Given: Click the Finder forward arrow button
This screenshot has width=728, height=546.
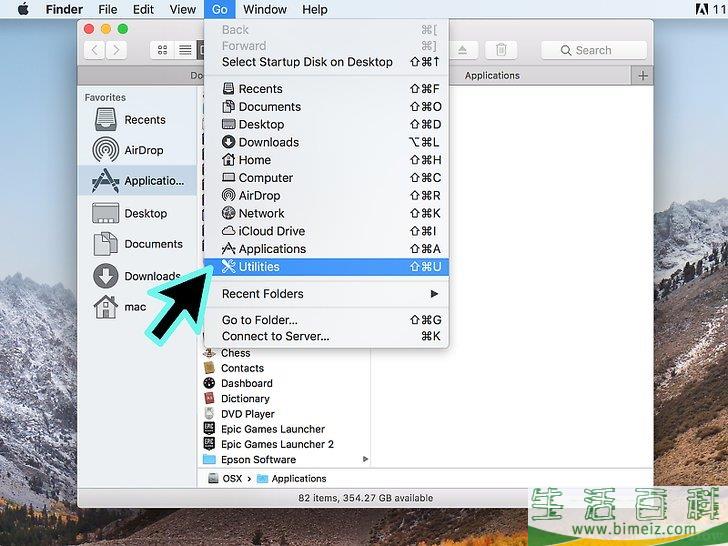Looking at the screenshot, I should pos(116,50).
